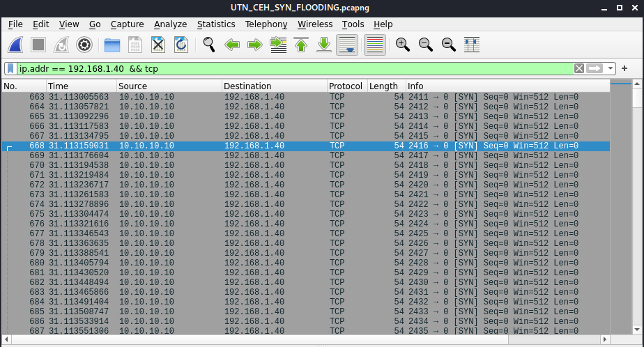
Task: Select packet number 675
Action: [x=305, y=214]
